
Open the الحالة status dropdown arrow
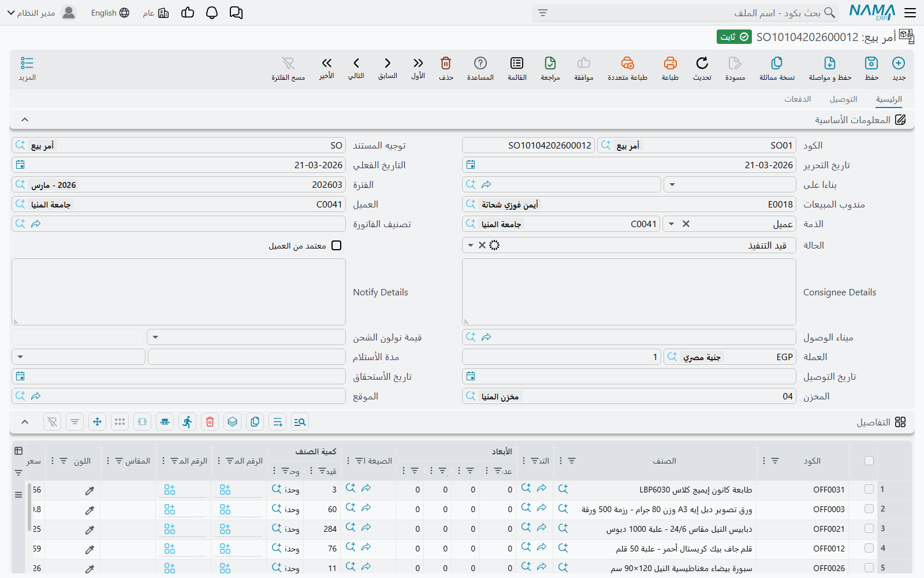coord(471,246)
